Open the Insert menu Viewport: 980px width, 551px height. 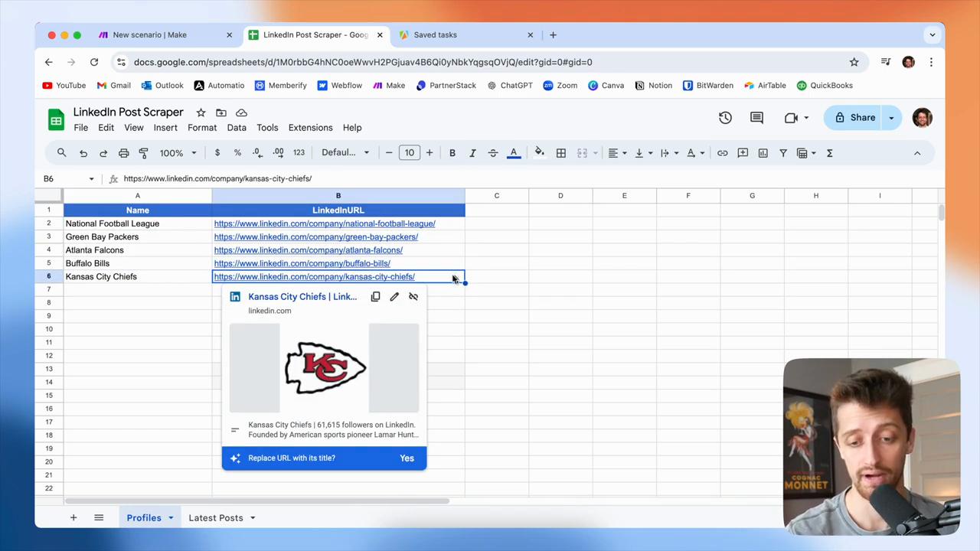tap(165, 128)
